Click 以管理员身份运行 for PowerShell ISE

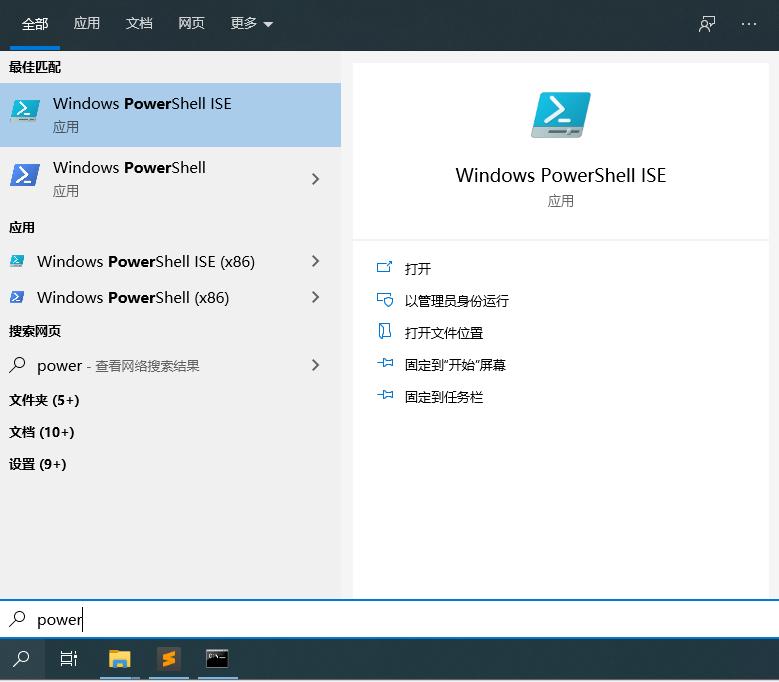[x=456, y=301]
